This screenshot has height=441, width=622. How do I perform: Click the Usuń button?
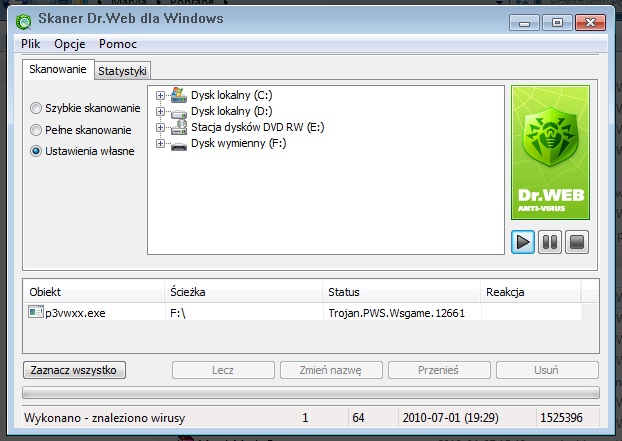547,370
